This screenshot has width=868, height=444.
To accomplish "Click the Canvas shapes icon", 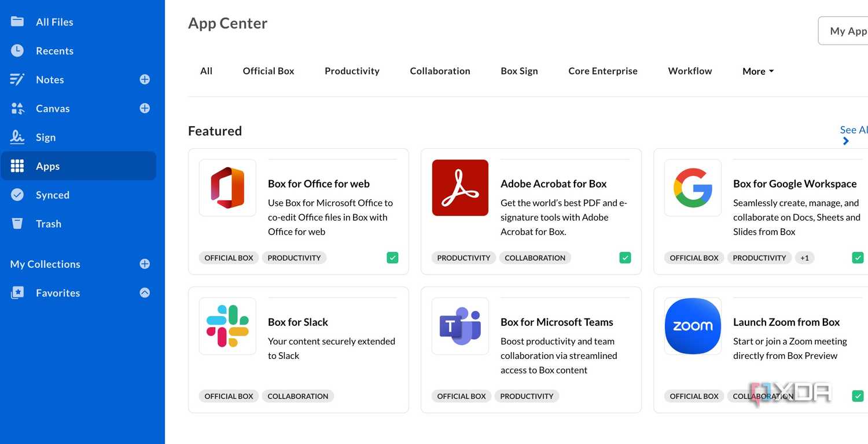I will [17, 108].
